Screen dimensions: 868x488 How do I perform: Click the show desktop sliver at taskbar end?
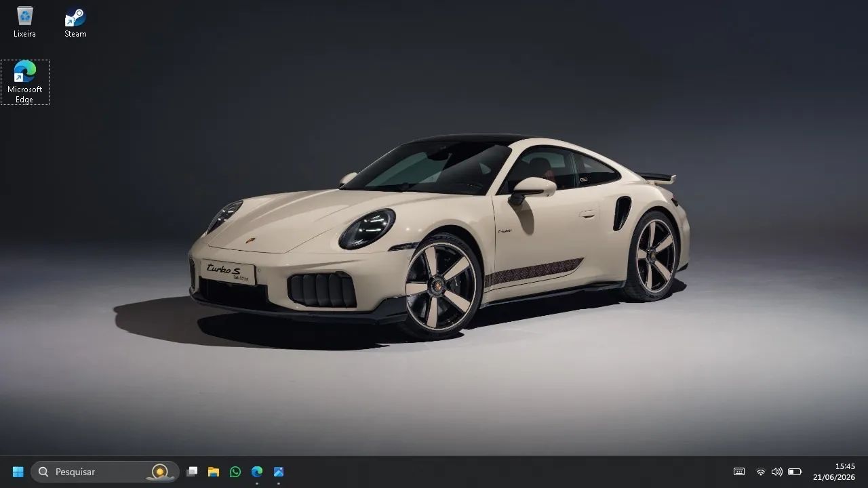(x=865, y=472)
